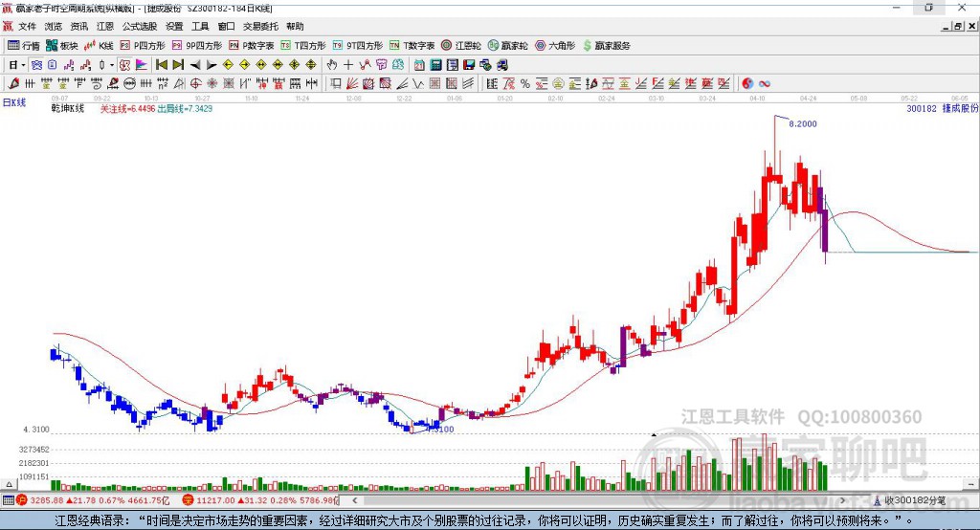
Task: Toggle the highlighted blue pattern view icon
Action: point(36,65)
